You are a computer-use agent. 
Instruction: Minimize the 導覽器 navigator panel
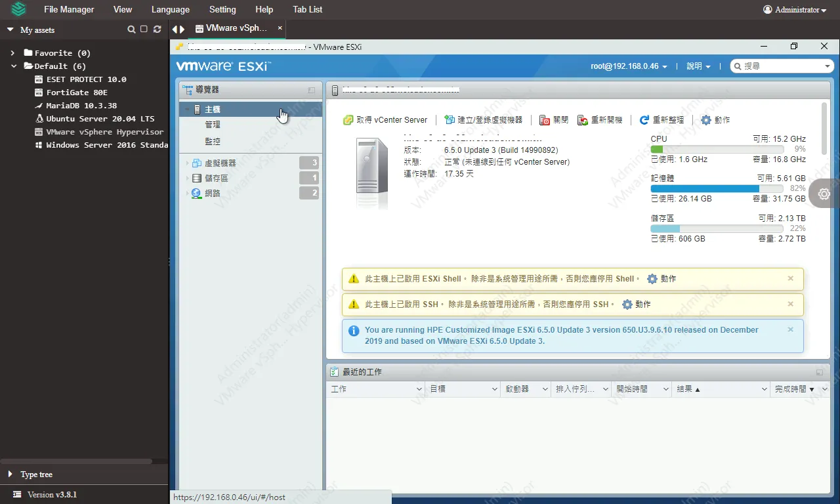[312, 90]
